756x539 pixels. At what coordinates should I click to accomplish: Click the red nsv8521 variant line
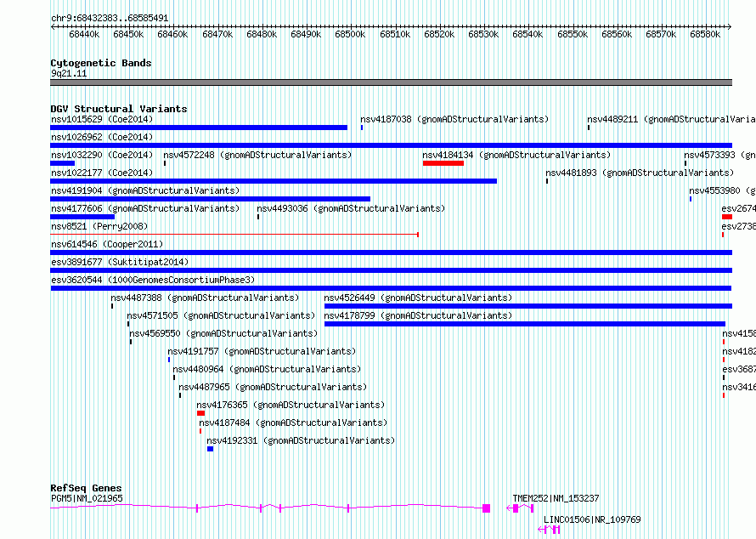(x=234, y=235)
